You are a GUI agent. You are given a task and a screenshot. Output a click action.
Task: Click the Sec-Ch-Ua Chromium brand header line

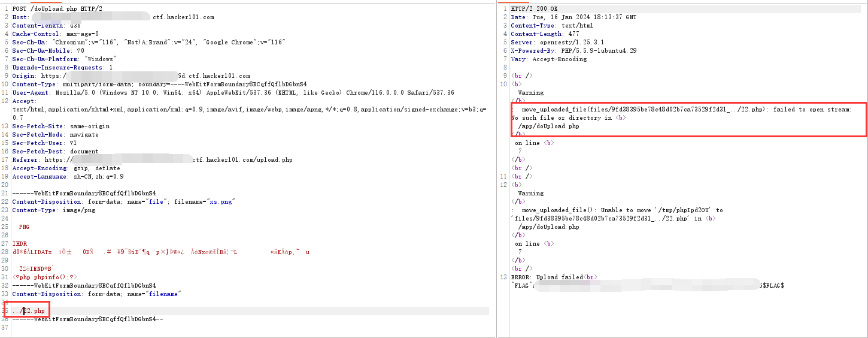(x=148, y=43)
